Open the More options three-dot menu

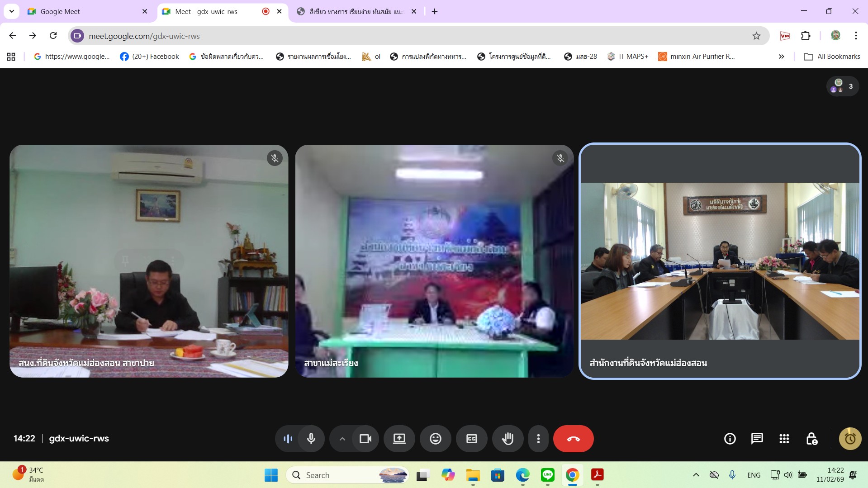click(x=538, y=439)
